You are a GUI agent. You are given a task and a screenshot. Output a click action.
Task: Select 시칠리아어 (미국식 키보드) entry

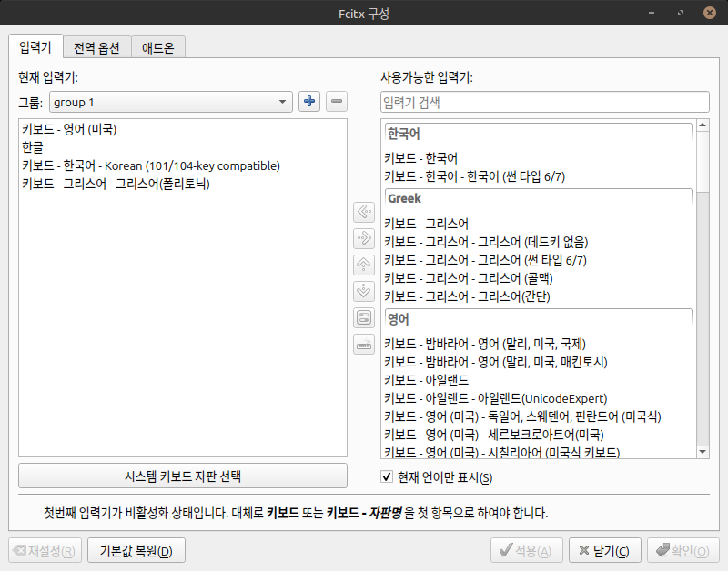(539, 452)
